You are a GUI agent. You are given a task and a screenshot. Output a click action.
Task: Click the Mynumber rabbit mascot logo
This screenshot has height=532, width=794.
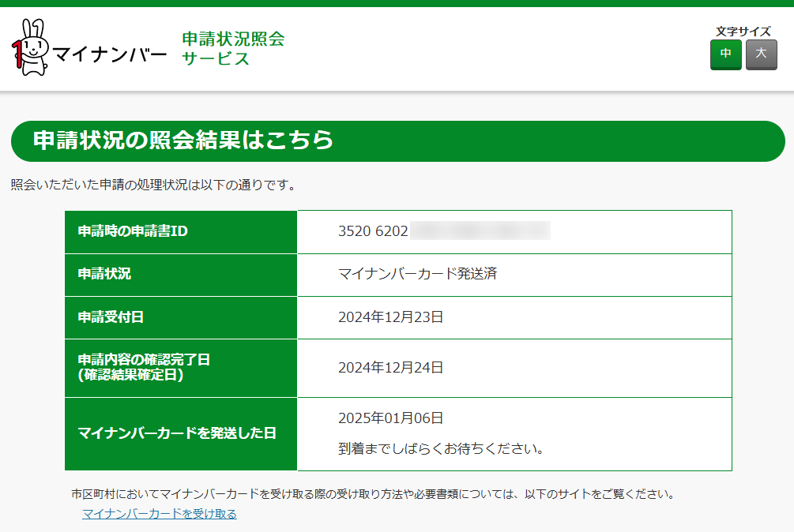(30, 47)
